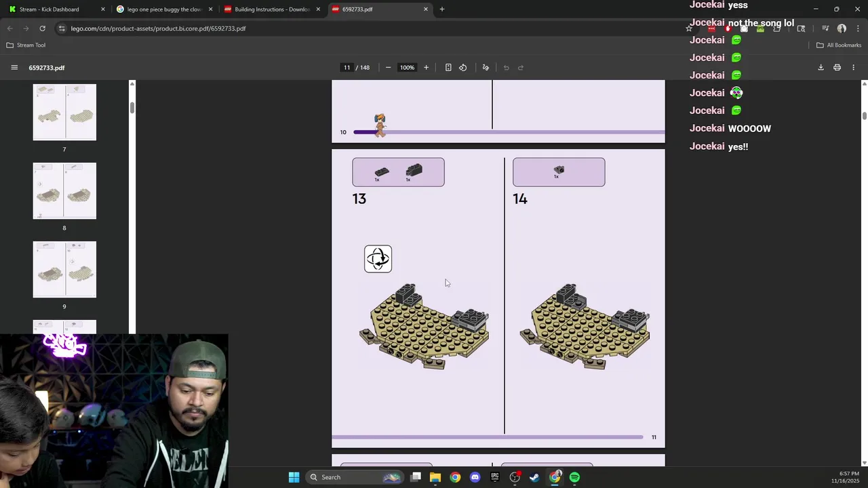Zoom out the PDF with minus icon
Screen dimensions: 868x488
(388, 68)
